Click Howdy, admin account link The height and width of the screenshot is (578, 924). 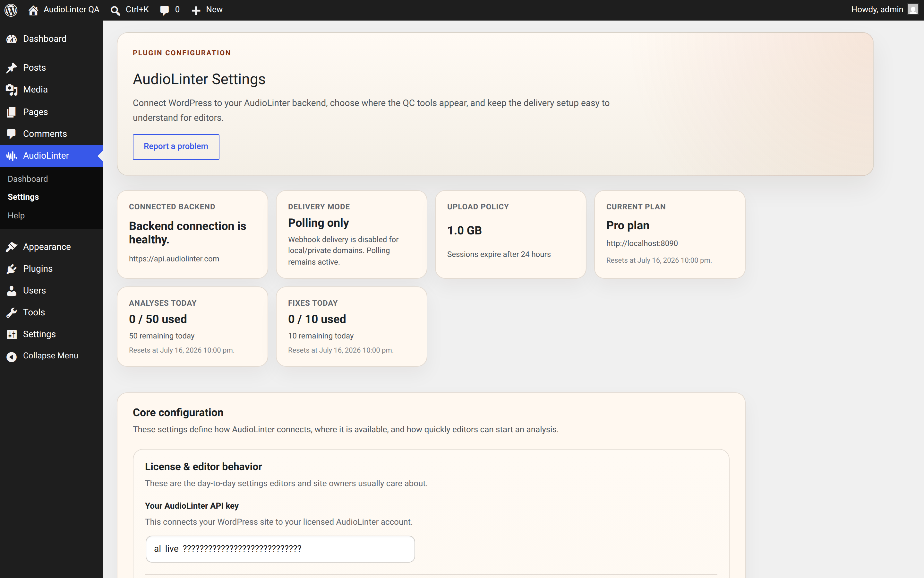click(877, 10)
